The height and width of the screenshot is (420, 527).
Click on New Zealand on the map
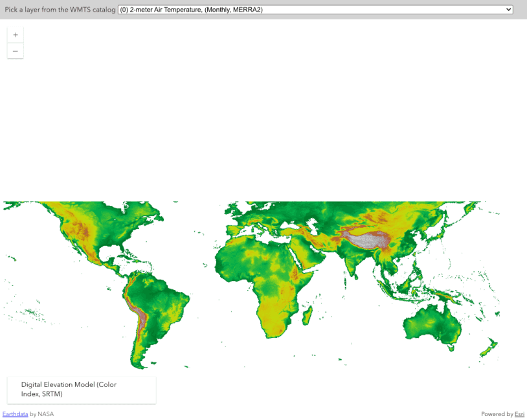pos(487,348)
